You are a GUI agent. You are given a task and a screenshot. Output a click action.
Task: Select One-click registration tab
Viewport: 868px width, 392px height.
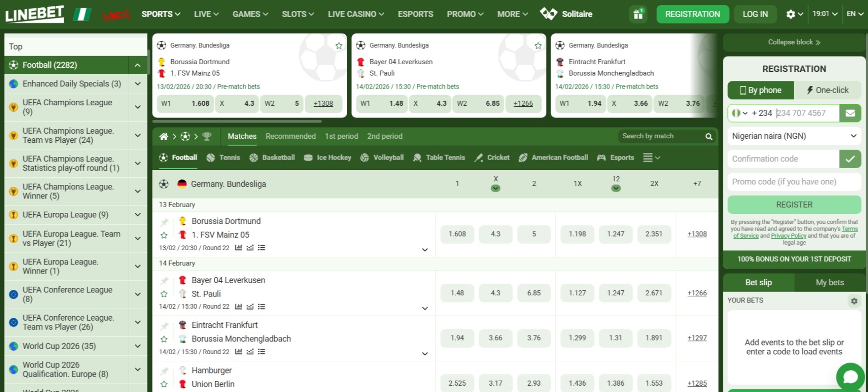pyautogui.click(x=827, y=90)
